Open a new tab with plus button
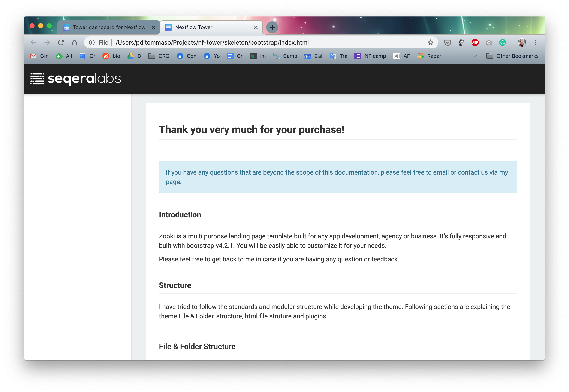 [272, 27]
